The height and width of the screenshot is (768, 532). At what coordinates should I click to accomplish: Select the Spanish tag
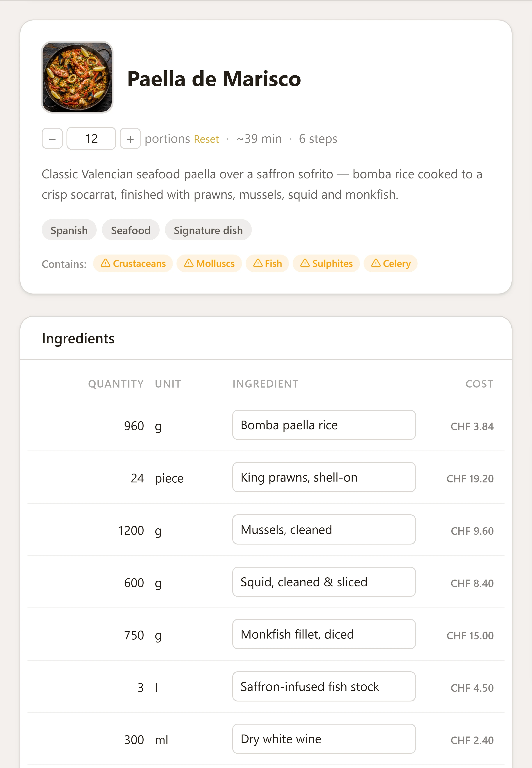coord(69,230)
